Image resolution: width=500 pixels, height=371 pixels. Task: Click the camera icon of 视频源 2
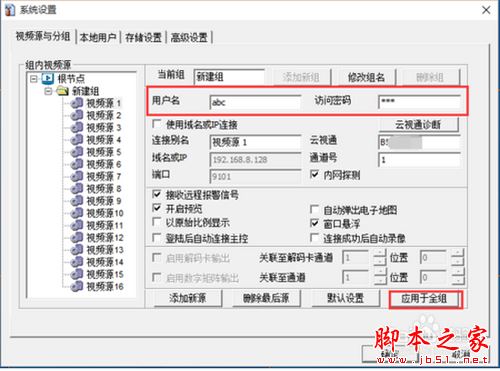(x=77, y=115)
